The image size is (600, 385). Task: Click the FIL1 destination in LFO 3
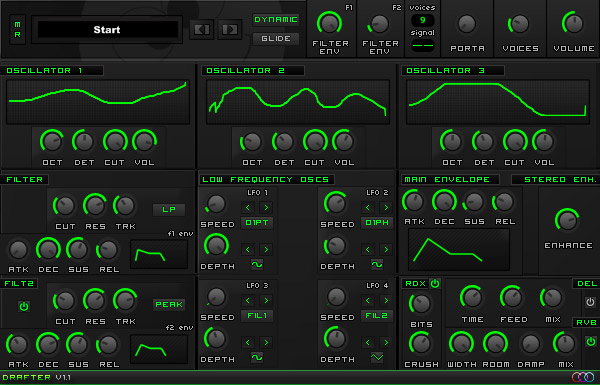pos(257,316)
